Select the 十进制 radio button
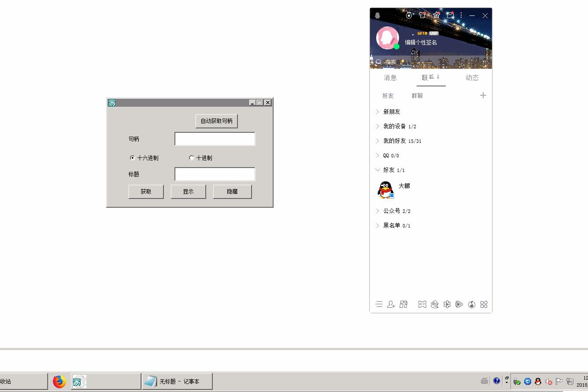The width and height of the screenshot is (588, 392). pos(191,157)
